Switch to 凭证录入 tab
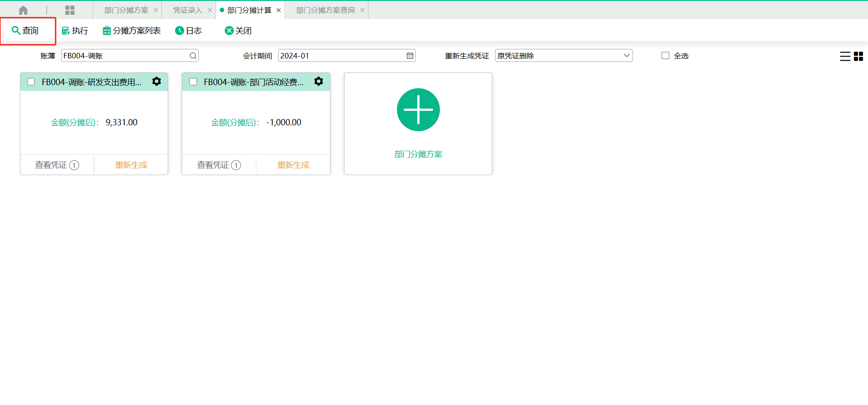868x405 pixels. pyautogui.click(x=188, y=10)
